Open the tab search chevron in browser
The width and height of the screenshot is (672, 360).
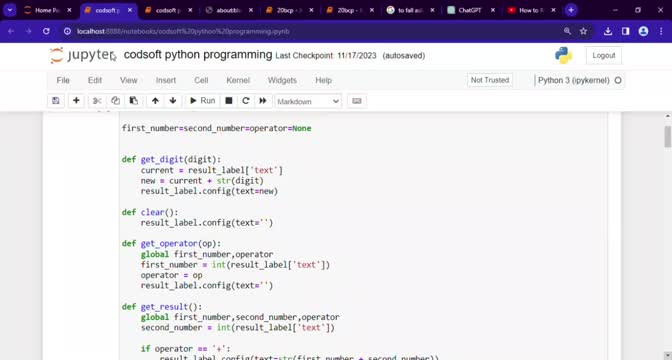coord(9,10)
